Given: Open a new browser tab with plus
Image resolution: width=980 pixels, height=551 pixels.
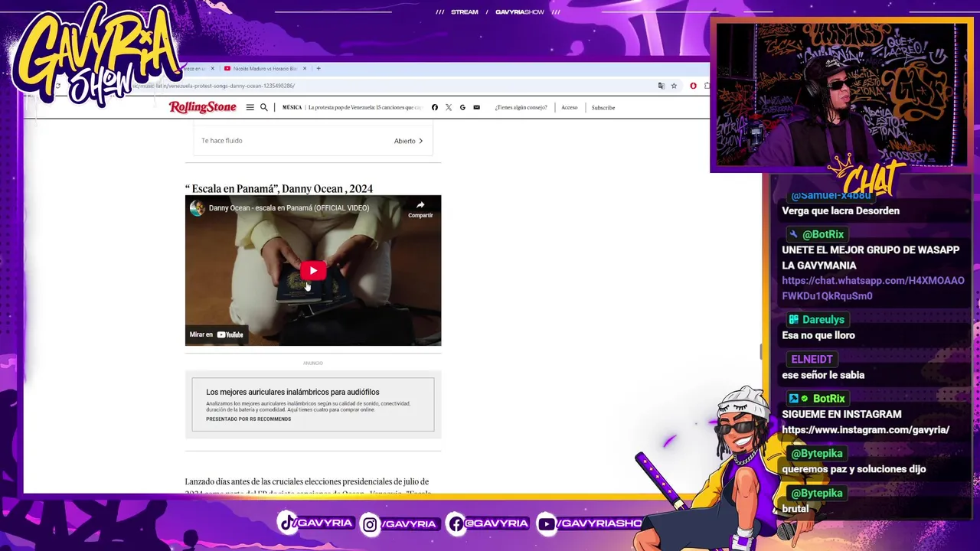Looking at the screenshot, I should click(x=318, y=68).
